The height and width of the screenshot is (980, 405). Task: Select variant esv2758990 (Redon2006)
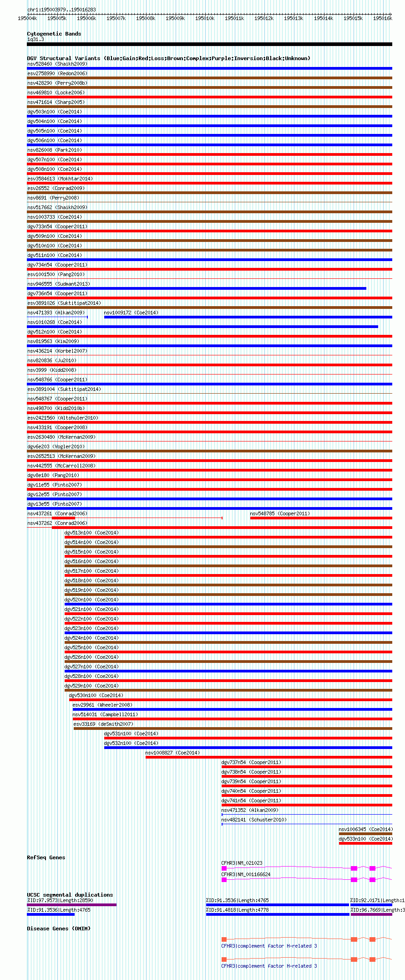(57, 73)
